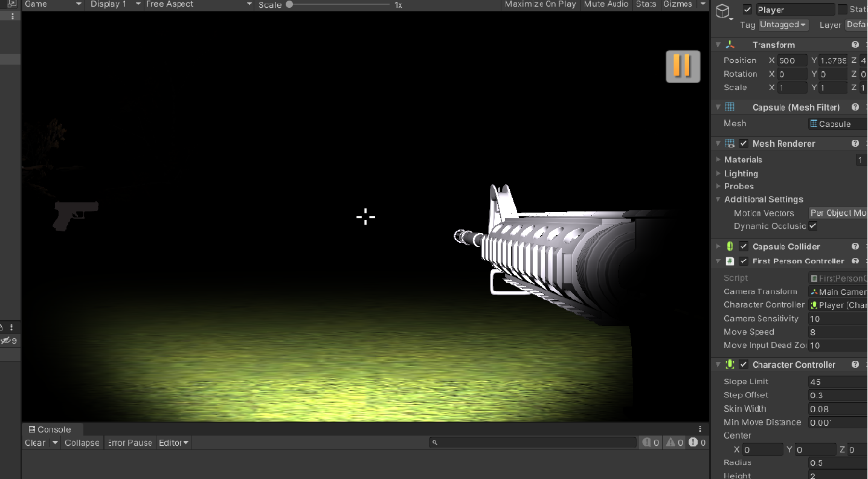868x479 pixels.
Task: Open the Gizmos dropdown arrow
Action: pyautogui.click(x=702, y=4)
